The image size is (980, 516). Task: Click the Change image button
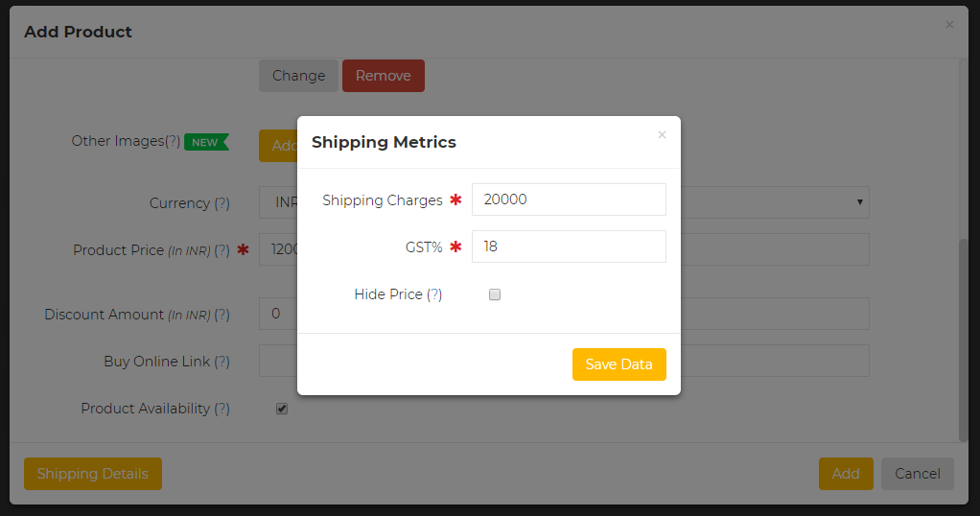coord(299,76)
